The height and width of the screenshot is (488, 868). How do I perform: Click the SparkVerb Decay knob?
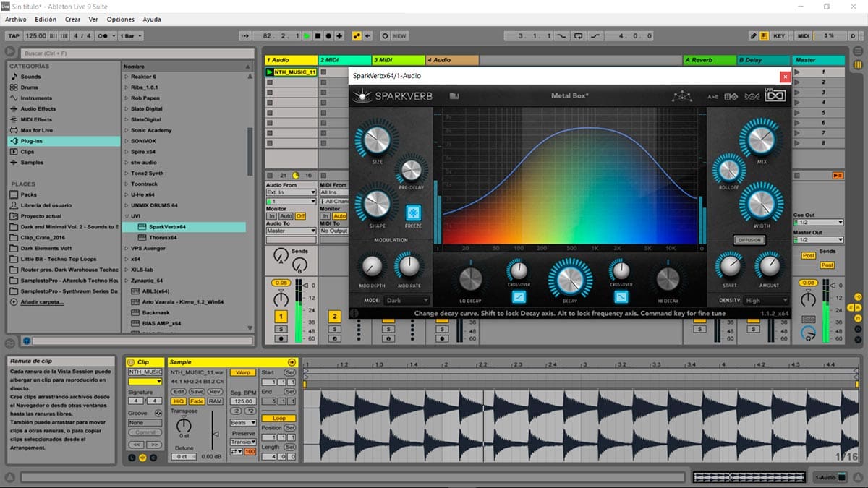(x=569, y=279)
